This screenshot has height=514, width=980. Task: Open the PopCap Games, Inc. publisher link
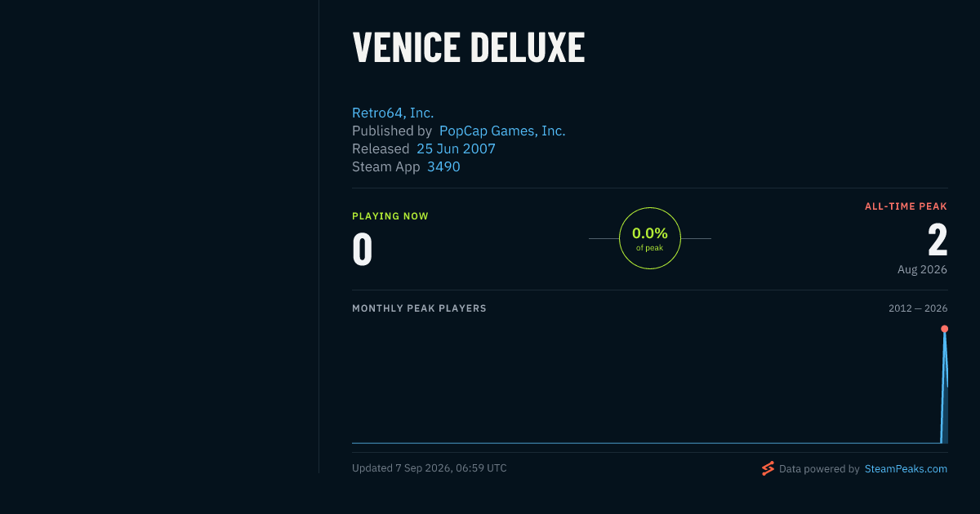click(502, 131)
